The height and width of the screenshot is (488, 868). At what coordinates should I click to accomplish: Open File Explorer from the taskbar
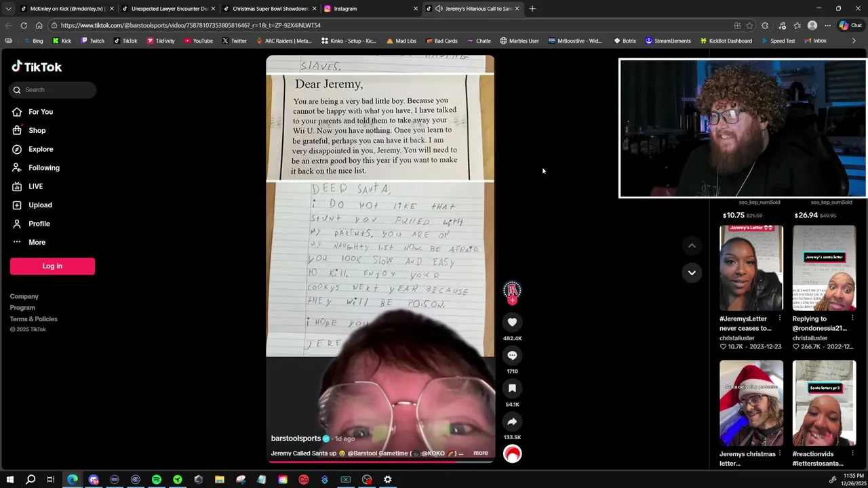click(x=220, y=480)
